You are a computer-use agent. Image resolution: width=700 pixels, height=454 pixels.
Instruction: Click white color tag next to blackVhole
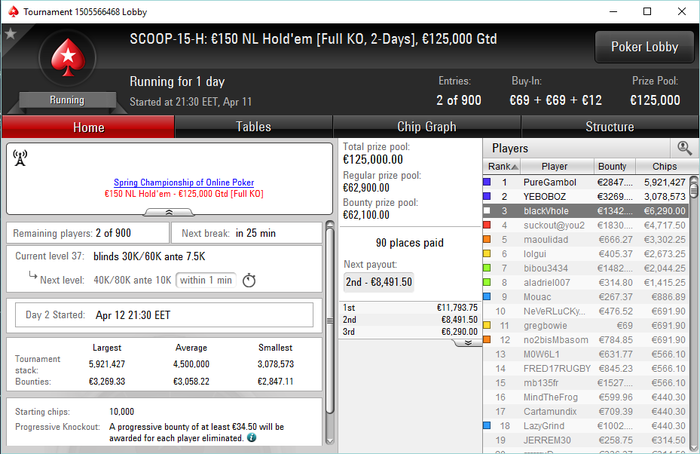click(x=487, y=210)
